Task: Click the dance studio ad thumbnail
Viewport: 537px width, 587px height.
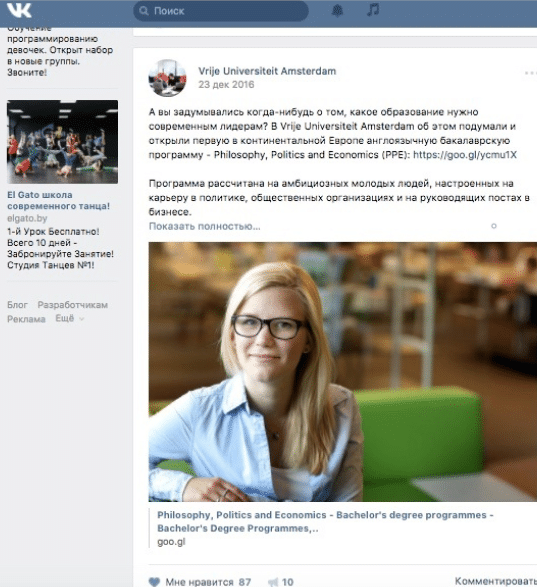Action: [63, 142]
